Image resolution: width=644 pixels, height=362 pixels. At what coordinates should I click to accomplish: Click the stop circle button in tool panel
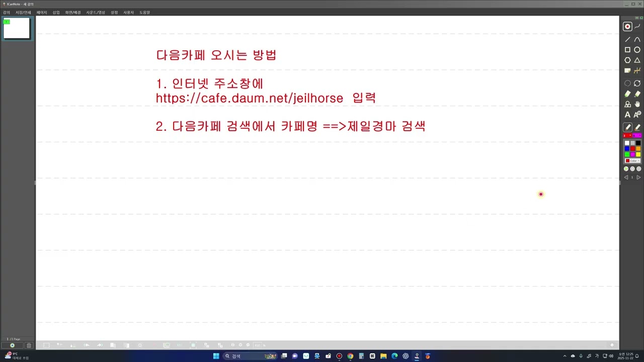(x=632, y=169)
